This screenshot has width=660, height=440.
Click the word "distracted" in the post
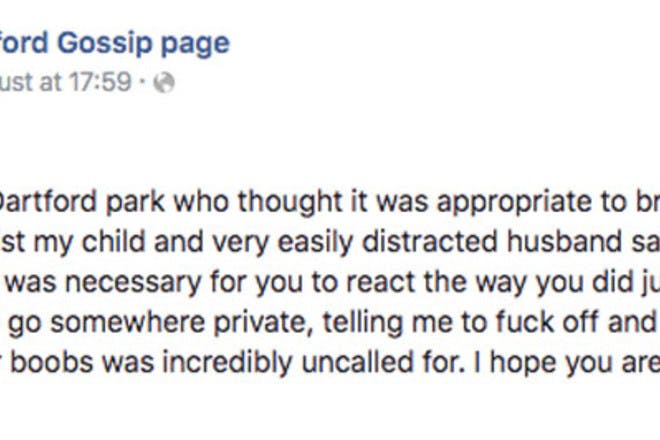pyautogui.click(x=430, y=242)
